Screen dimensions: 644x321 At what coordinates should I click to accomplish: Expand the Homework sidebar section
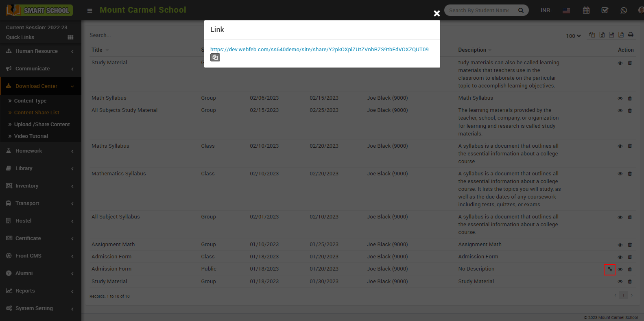[x=40, y=151]
